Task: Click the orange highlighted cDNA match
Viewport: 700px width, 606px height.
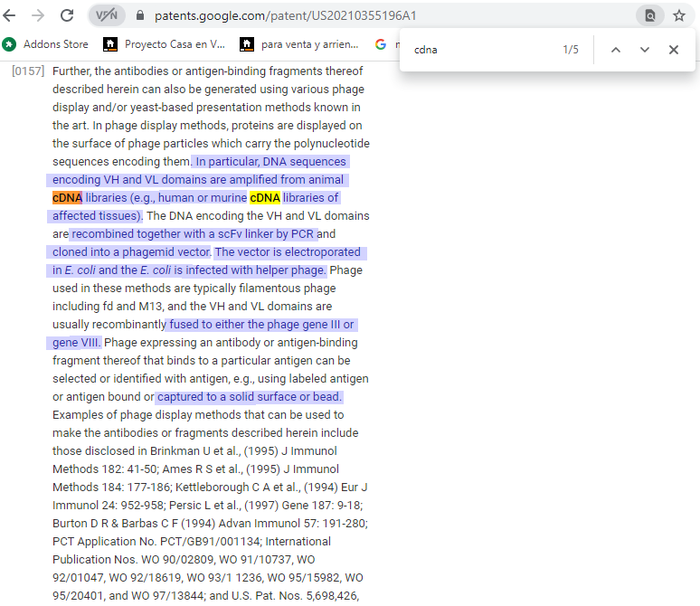Action: click(x=67, y=198)
